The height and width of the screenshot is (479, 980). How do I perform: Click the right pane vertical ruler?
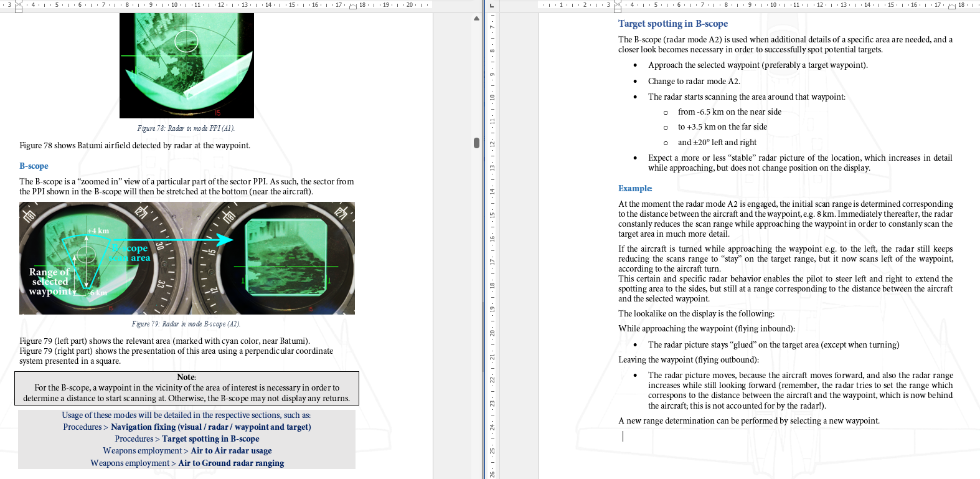pos(492,245)
